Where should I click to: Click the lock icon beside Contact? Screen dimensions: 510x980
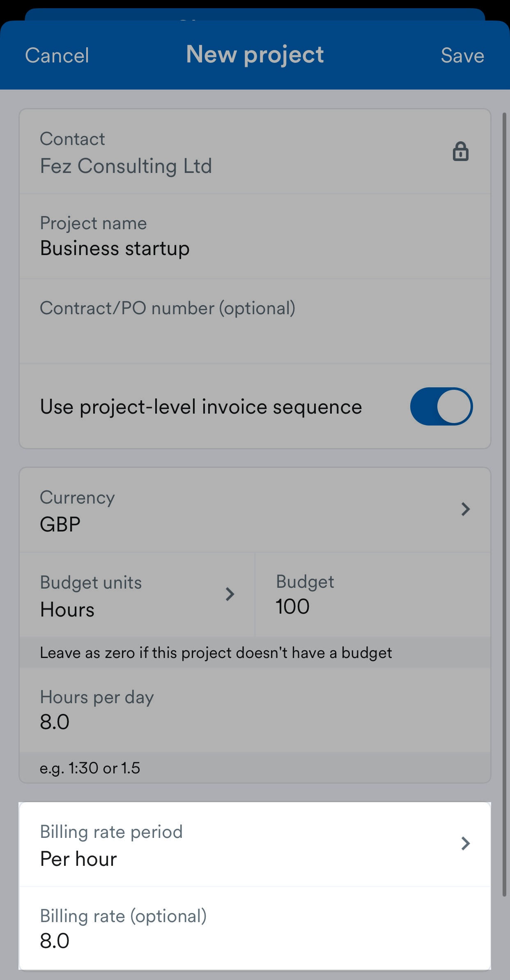460,152
